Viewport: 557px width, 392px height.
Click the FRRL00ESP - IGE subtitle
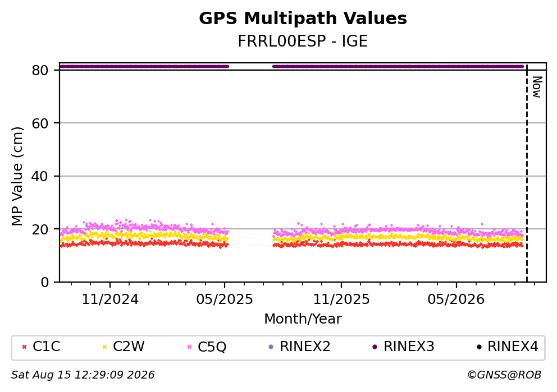click(x=303, y=41)
